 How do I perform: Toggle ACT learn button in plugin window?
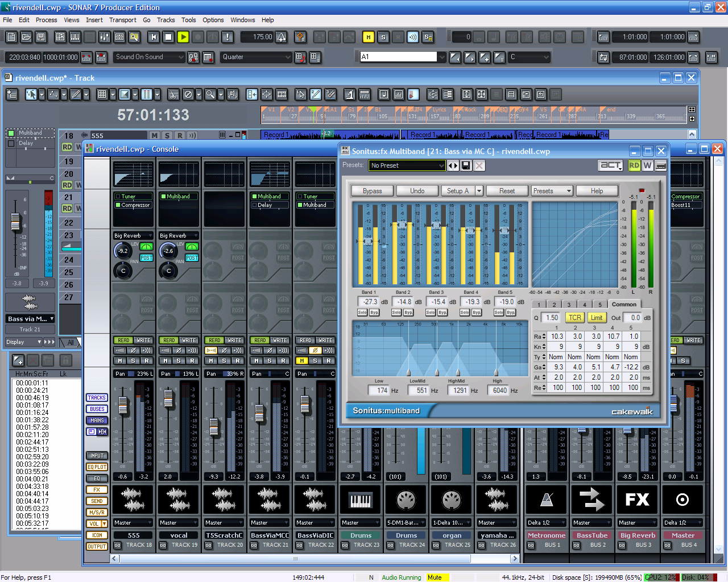coord(611,165)
